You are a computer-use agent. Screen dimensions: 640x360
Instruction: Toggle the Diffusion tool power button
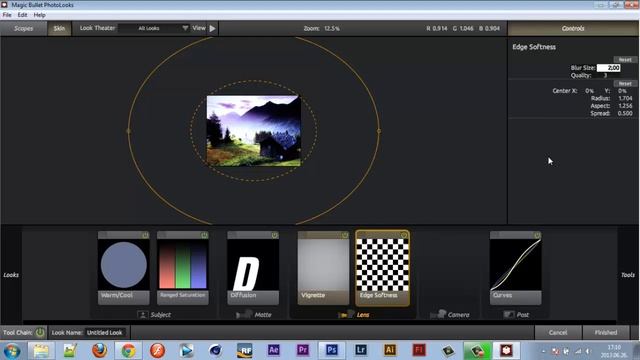point(274,235)
